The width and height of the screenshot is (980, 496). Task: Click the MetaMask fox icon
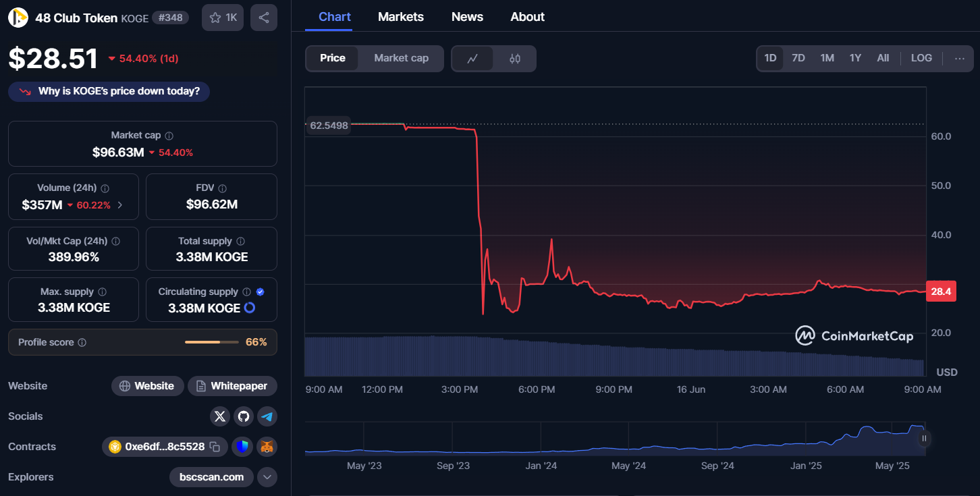pos(267,447)
